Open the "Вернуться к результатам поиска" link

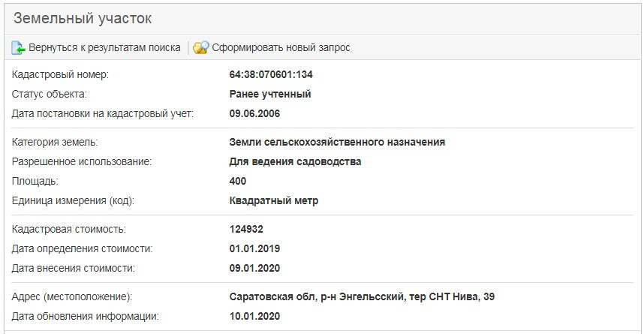(104, 48)
